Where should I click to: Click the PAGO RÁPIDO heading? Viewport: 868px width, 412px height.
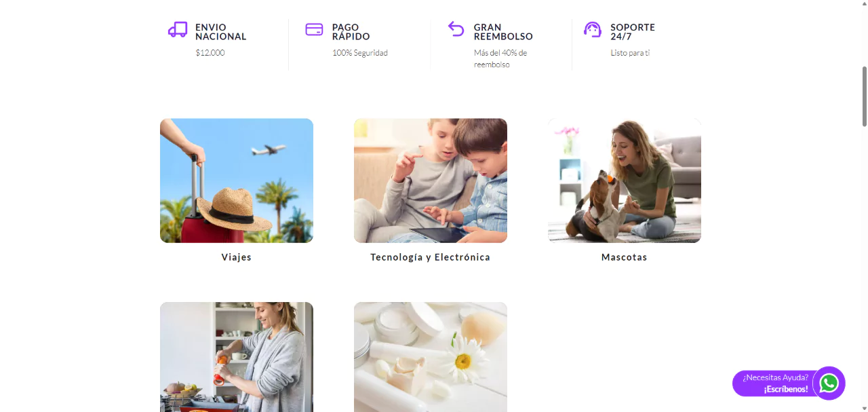[351, 32]
